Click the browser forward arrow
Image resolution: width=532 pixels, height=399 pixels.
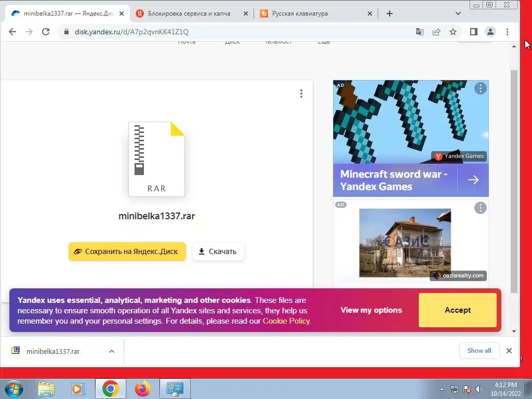tap(29, 32)
